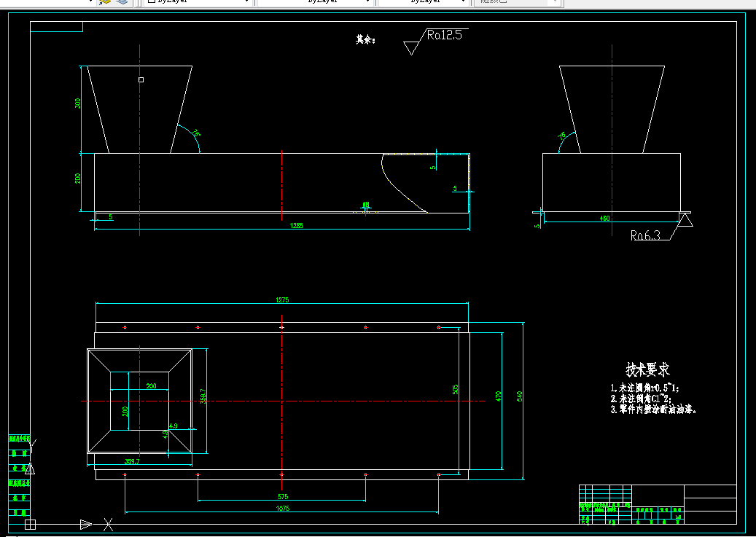The image size is (756, 537).
Task: Click the UCS Y axis letter
Action: pyautogui.click(x=32, y=444)
